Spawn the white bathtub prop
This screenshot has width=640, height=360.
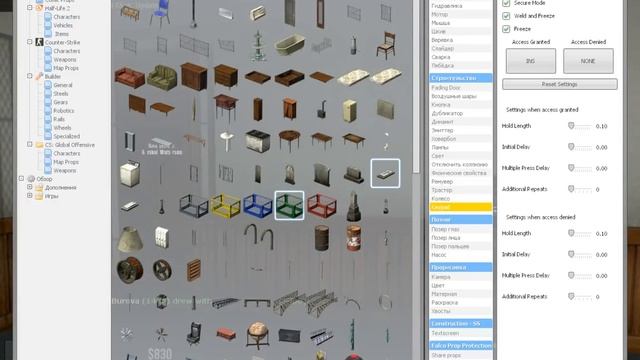click(x=289, y=45)
